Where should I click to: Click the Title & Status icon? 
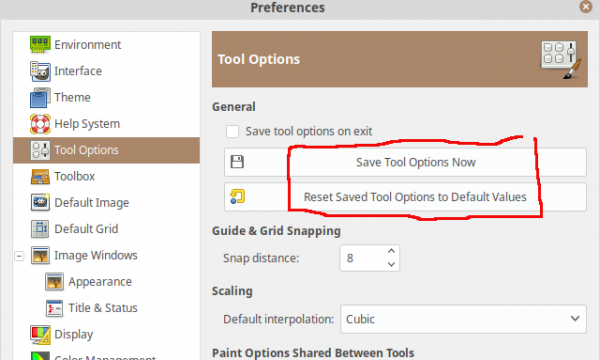coord(54,308)
